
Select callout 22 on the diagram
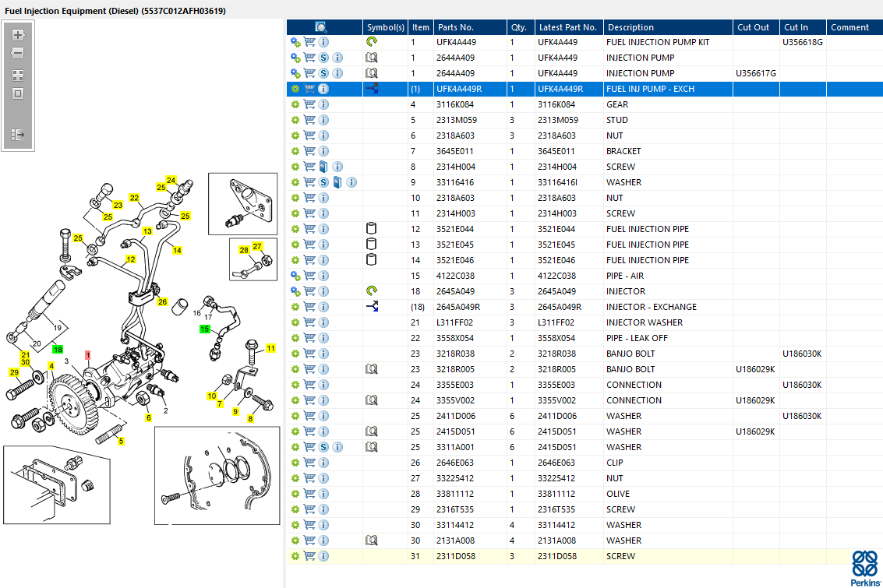click(134, 198)
